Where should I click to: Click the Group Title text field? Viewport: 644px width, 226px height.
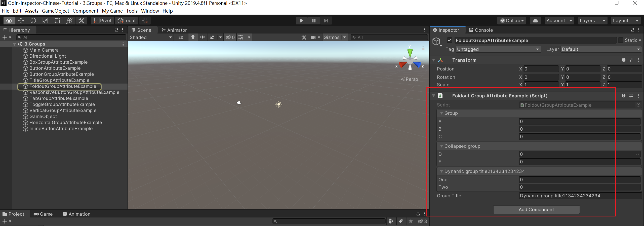[x=580, y=196]
